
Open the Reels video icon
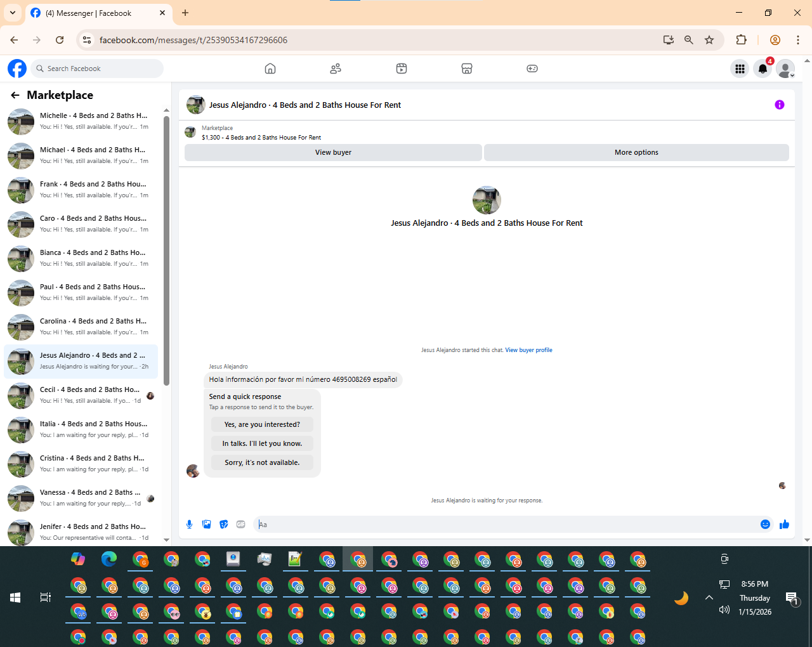pyautogui.click(x=402, y=69)
